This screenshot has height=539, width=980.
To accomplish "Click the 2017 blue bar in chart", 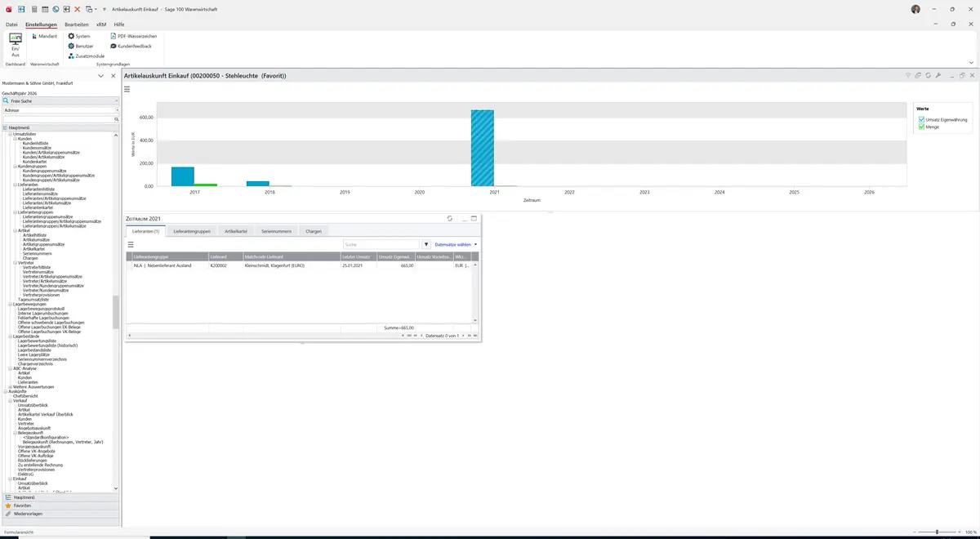I will 182,176.
